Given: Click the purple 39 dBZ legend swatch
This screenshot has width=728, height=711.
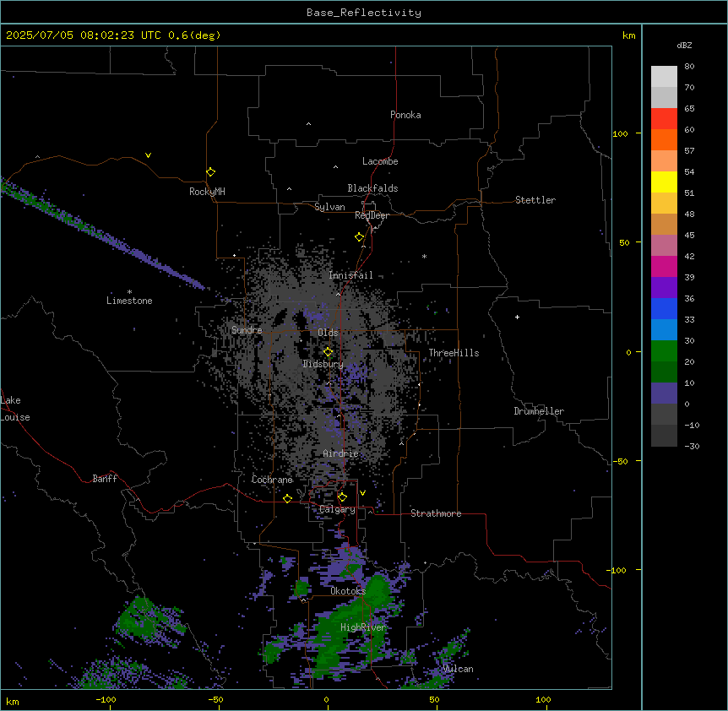Looking at the screenshot, I should coord(664,288).
